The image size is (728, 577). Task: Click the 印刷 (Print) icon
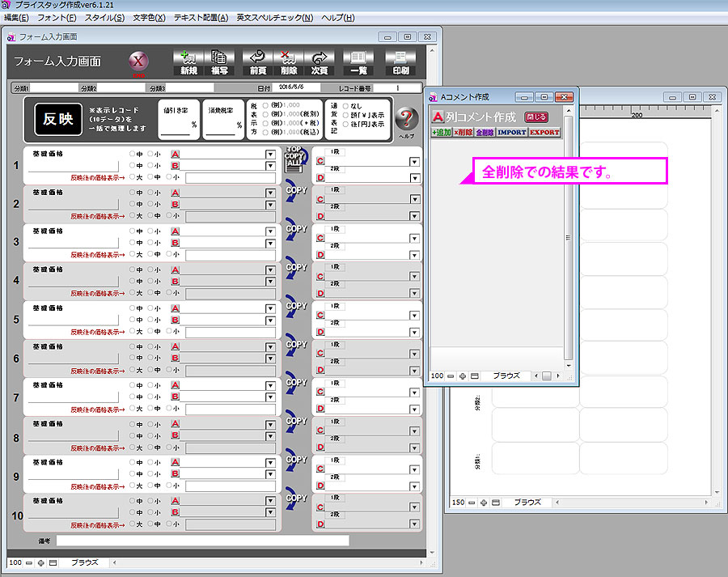pyautogui.click(x=400, y=62)
